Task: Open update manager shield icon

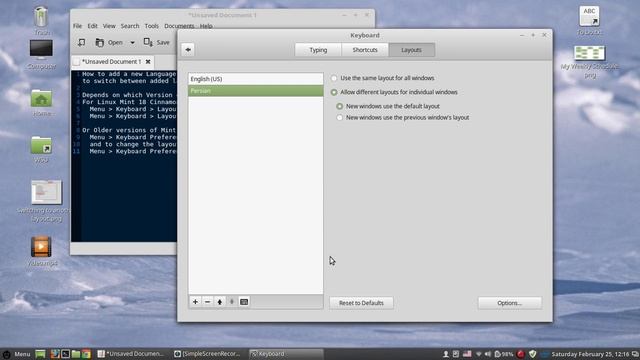Action: coord(532,354)
